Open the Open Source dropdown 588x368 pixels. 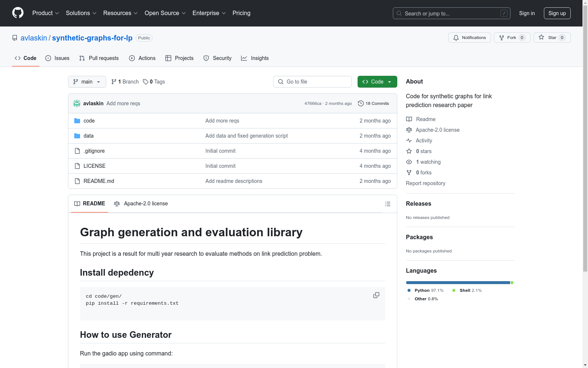click(x=165, y=13)
